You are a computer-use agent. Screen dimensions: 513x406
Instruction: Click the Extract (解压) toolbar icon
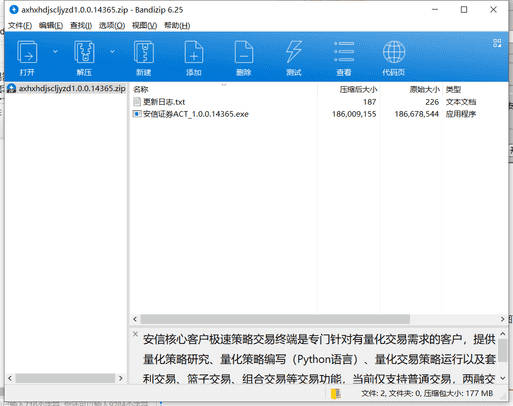pyautogui.click(x=84, y=52)
